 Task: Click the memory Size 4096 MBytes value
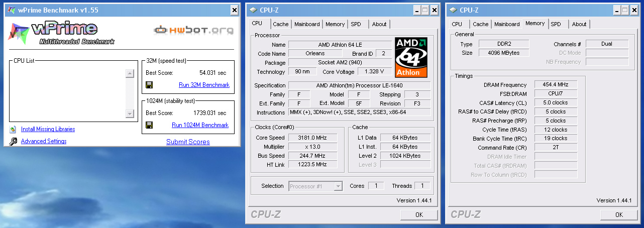click(504, 53)
